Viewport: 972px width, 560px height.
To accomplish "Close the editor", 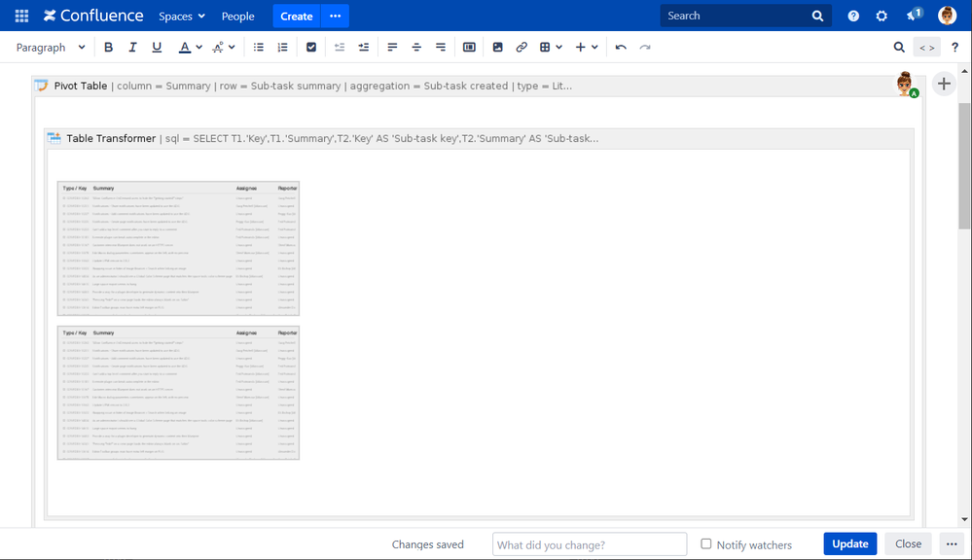I will [x=908, y=543].
